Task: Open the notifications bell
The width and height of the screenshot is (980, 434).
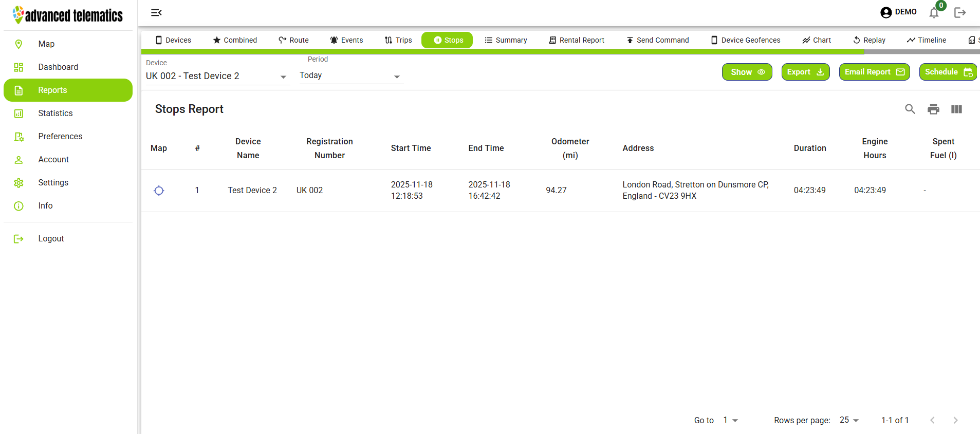Action: pyautogui.click(x=934, y=13)
